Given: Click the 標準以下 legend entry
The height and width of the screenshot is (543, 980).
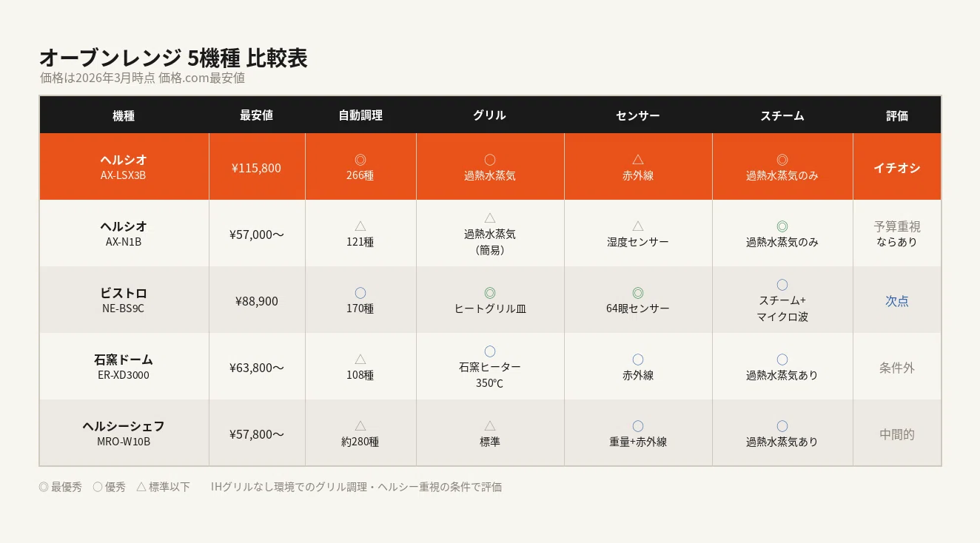Looking at the screenshot, I should pos(164,487).
